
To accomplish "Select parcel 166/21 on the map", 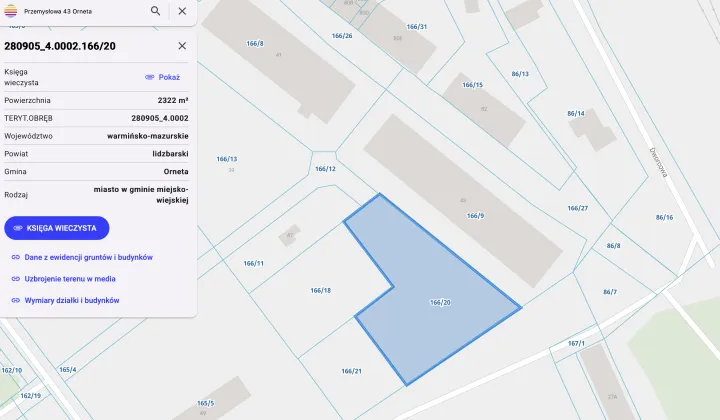I will pos(351,371).
